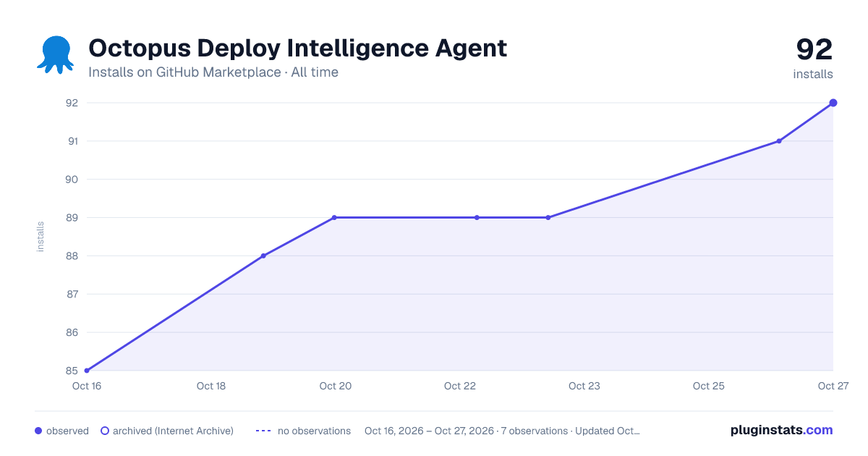The image size is (868, 456).
Task: Click the large 92 installs total
Action: tap(814, 50)
